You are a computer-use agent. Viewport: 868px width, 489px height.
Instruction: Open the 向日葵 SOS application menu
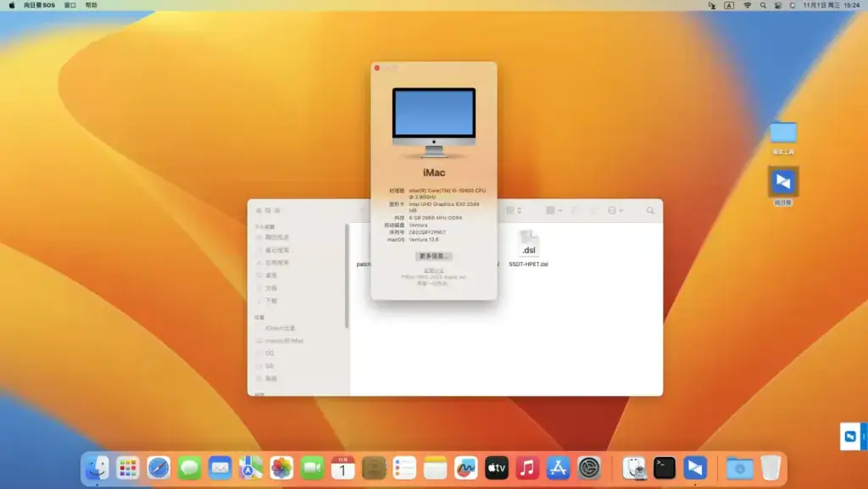pos(39,5)
